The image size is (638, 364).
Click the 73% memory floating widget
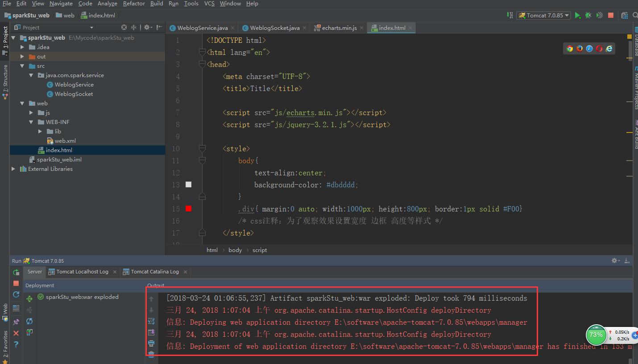[x=596, y=335]
